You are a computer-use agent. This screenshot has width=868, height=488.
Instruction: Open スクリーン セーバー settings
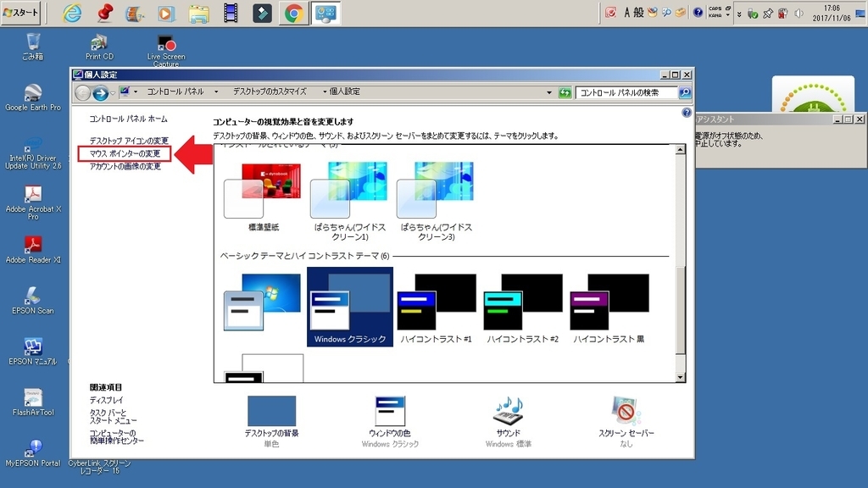[626, 422]
